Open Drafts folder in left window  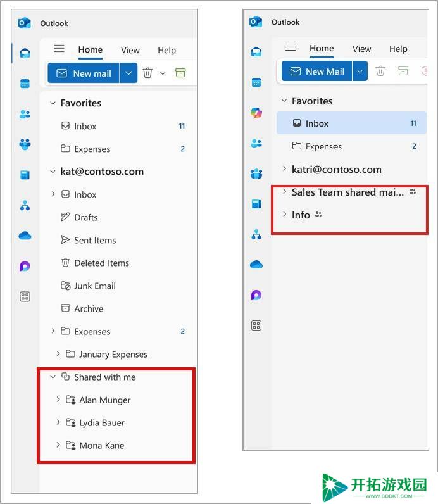coord(119,217)
